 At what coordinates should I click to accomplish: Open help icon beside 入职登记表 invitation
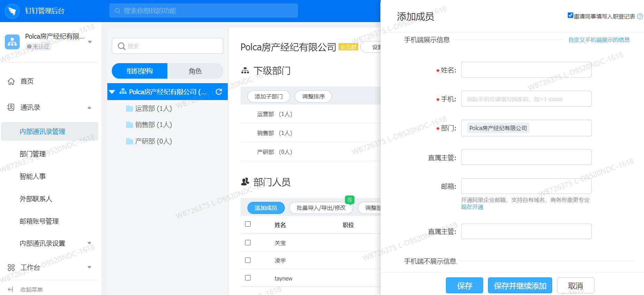pyautogui.click(x=640, y=17)
